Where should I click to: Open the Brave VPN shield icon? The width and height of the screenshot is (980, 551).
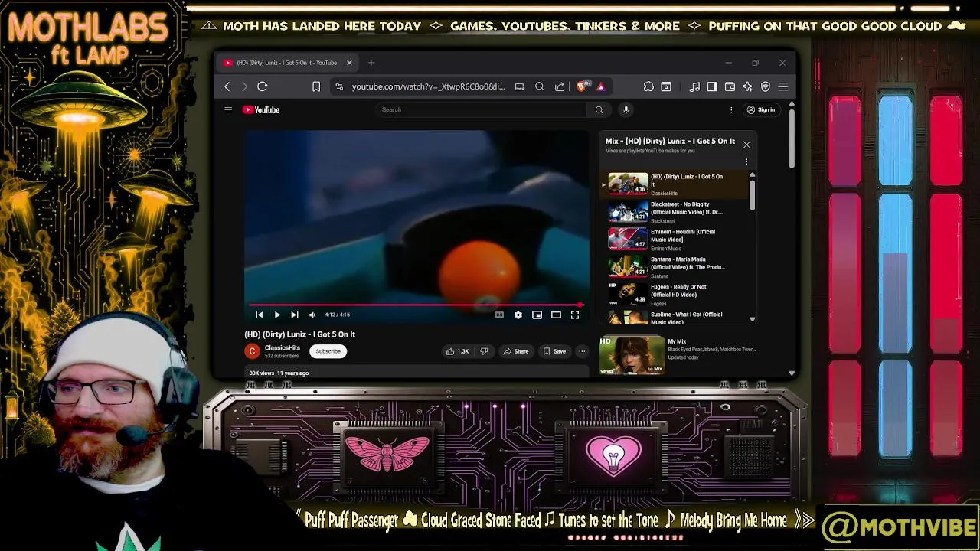click(x=765, y=86)
